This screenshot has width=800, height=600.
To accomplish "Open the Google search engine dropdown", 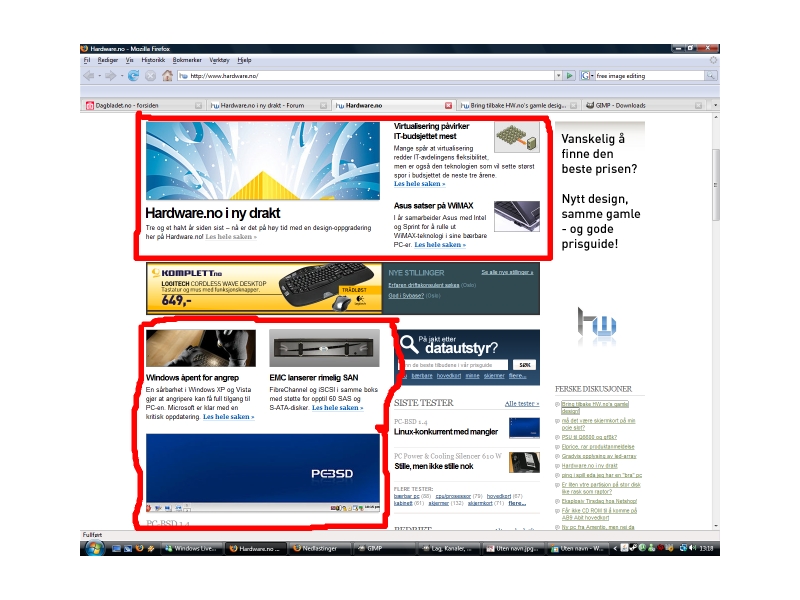I will (587, 76).
